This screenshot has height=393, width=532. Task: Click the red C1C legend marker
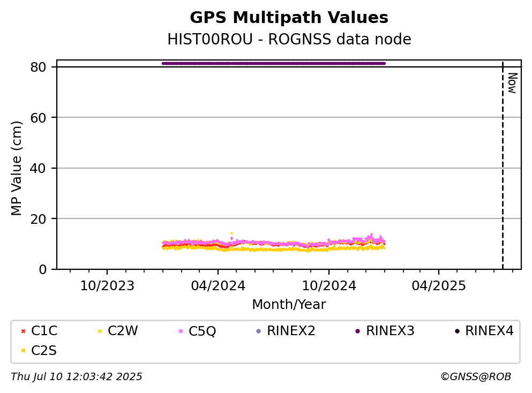tap(23, 331)
